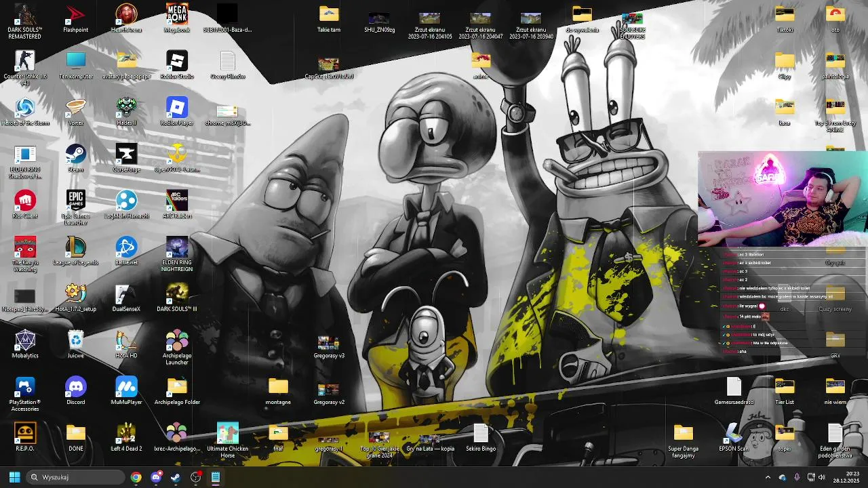Open the Juicwe recycle bin icon
Screen dimensions: 868x488
point(75,344)
